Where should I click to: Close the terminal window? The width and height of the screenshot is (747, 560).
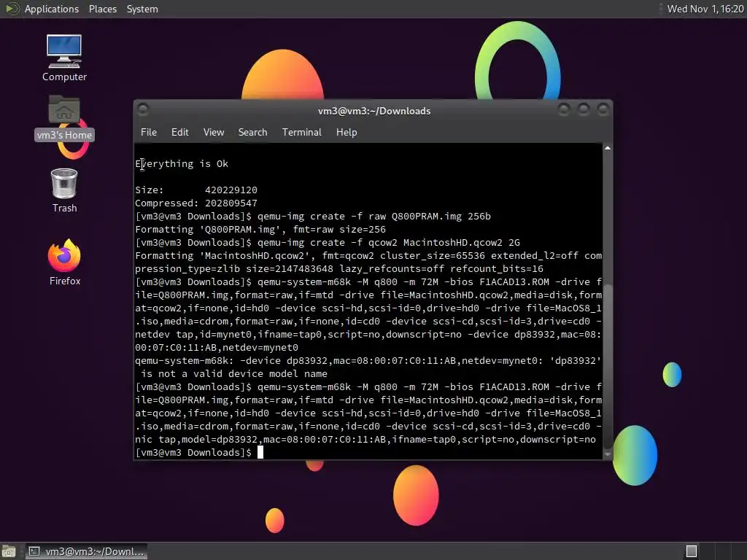point(603,110)
